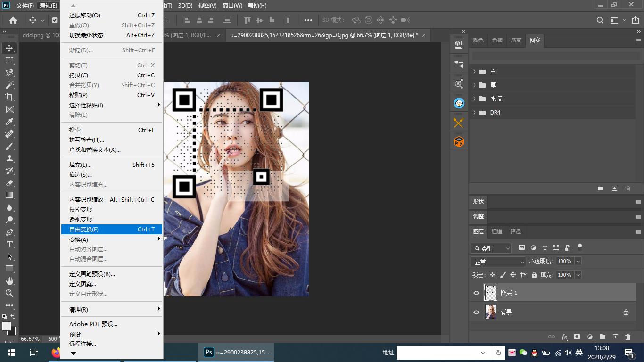Select the Eraser tool
The height and width of the screenshot is (362, 644).
point(9,183)
